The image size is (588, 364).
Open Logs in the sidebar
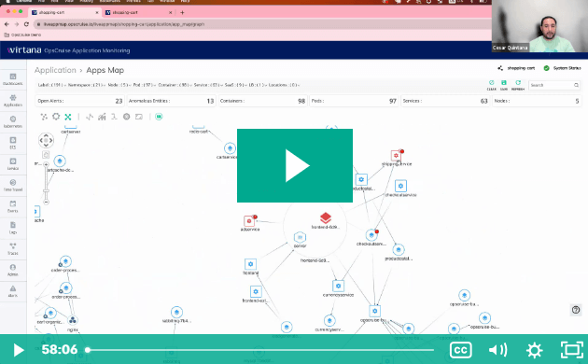13,228
